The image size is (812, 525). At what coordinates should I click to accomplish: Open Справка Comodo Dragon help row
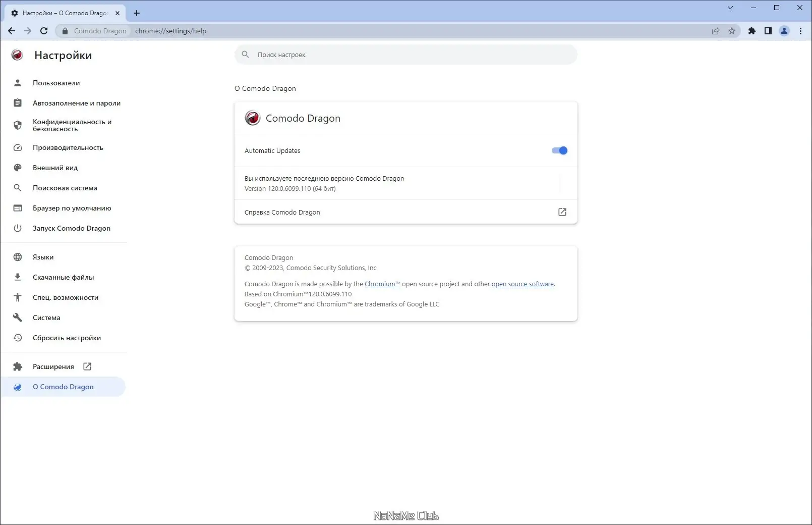tap(406, 212)
